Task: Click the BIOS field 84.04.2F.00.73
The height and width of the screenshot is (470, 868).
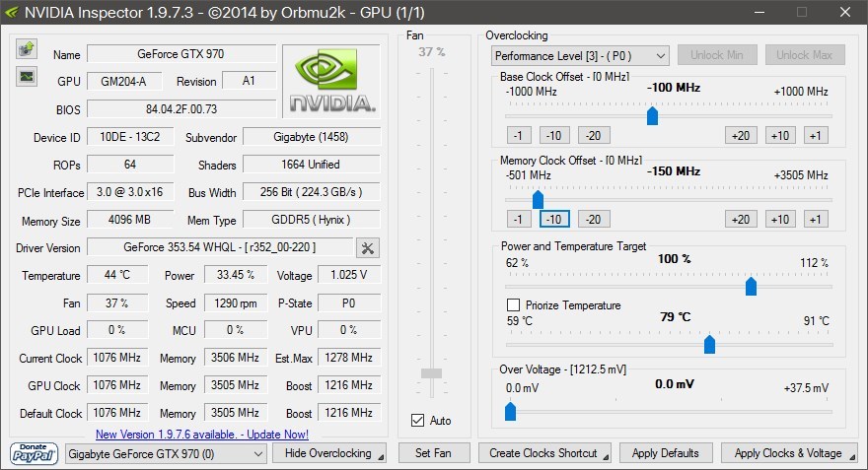Action: (x=181, y=109)
